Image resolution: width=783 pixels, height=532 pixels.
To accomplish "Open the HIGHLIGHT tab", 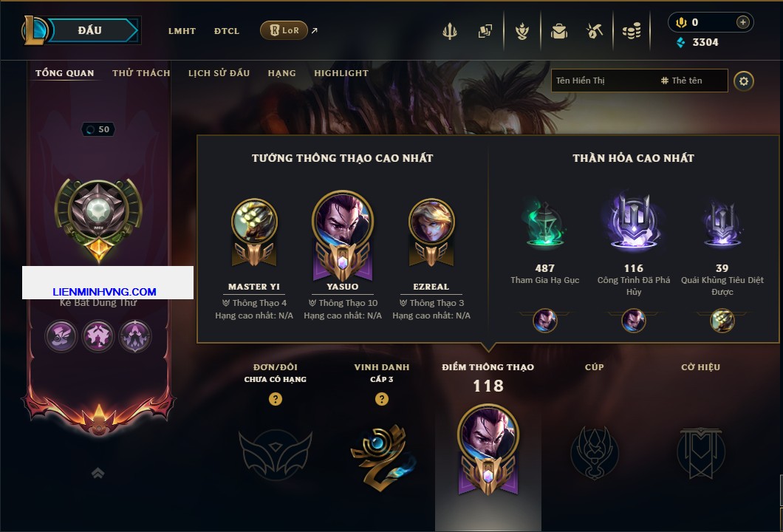I will pos(341,73).
